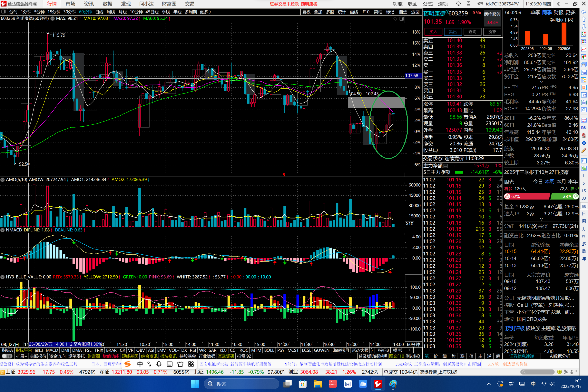Viewport: 588px width, 392px height.
Task: Click the 预警 alert button
Action: [492, 32]
